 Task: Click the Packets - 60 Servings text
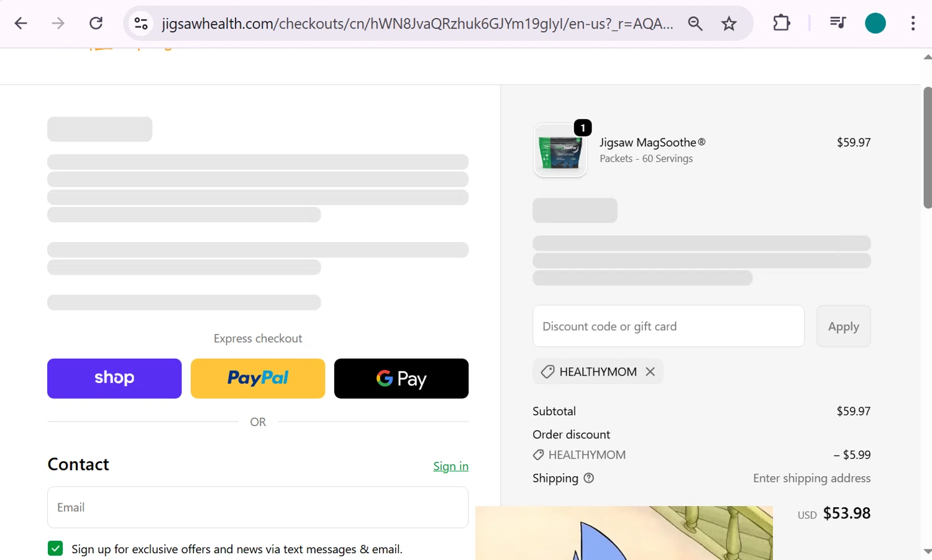point(646,159)
